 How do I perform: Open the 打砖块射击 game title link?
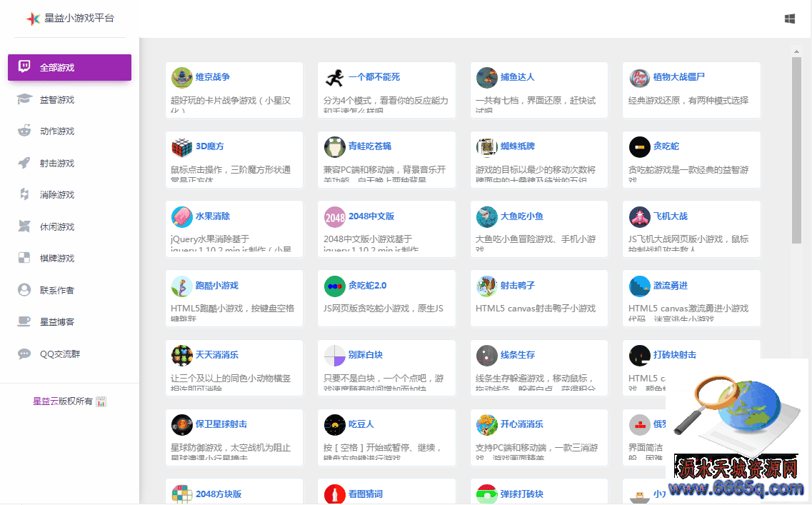click(x=674, y=355)
